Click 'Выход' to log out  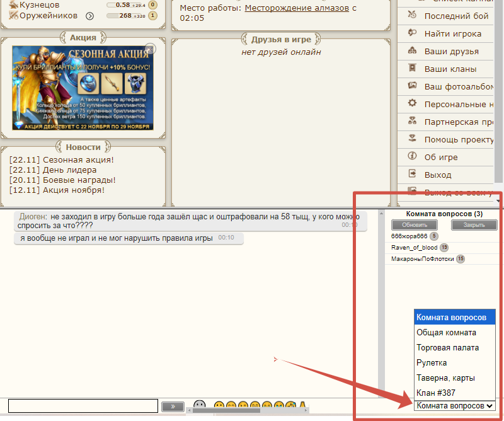[438, 175]
